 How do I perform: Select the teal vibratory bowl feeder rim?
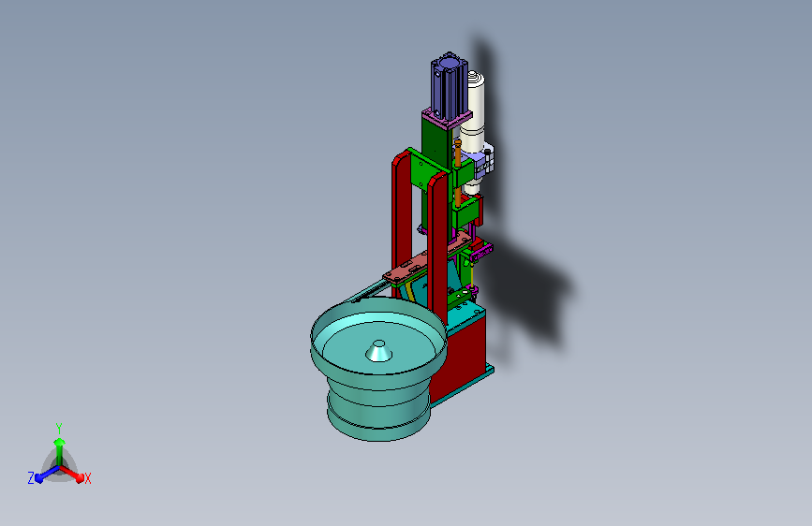[x=378, y=337]
